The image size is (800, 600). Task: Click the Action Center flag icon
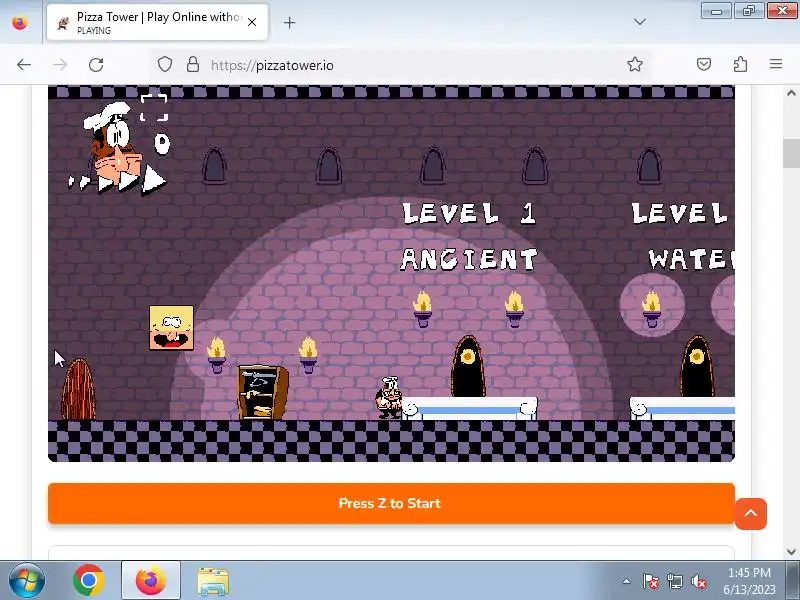click(651, 581)
